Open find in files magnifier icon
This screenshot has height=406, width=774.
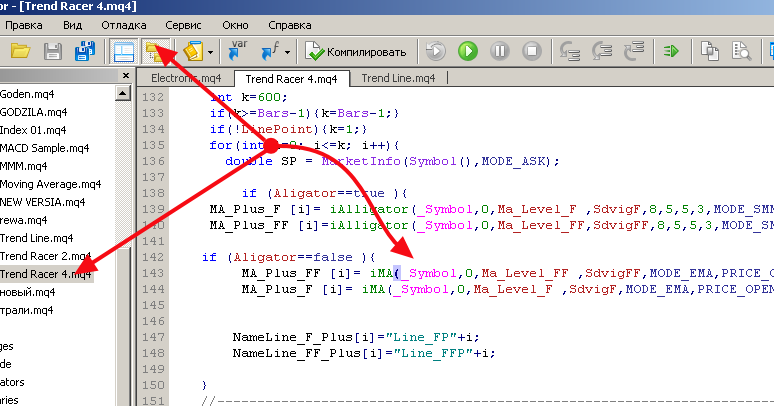pyautogui.click(x=741, y=51)
